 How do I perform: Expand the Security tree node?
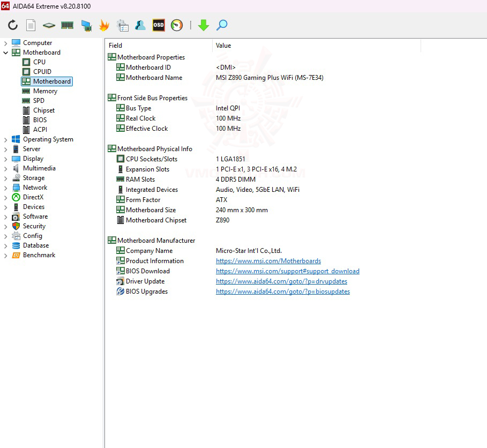coord(5,227)
